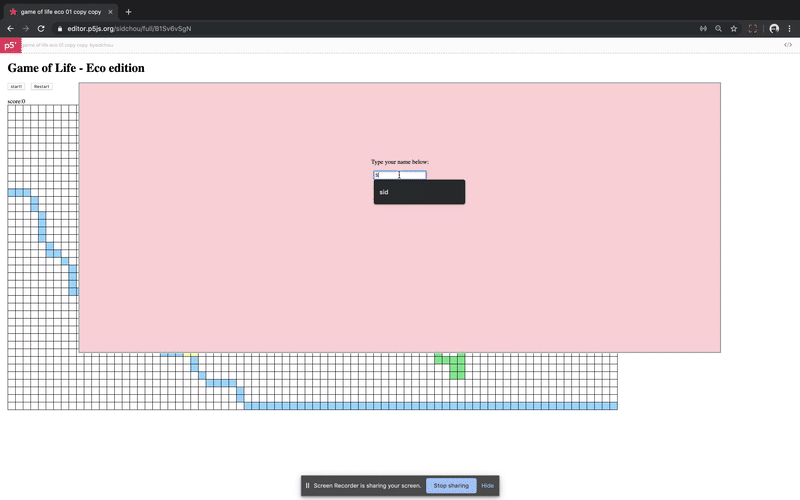Click the red screen recorder extension icon
This screenshot has height=500, width=800.
click(x=753, y=29)
